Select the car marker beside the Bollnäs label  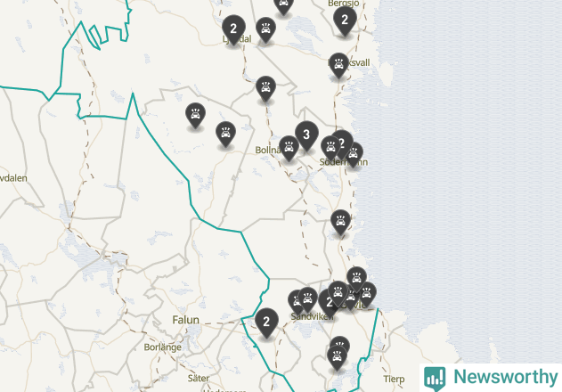tap(289, 148)
